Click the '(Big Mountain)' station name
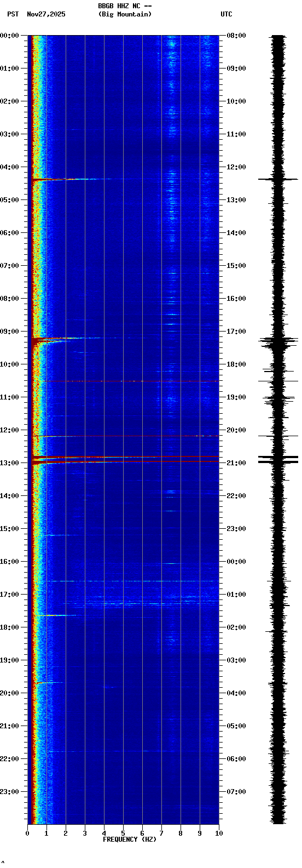 [x=125, y=14]
